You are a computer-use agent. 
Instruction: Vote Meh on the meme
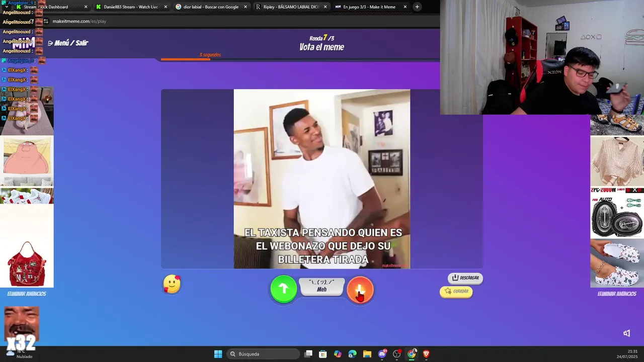click(x=322, y=286)
